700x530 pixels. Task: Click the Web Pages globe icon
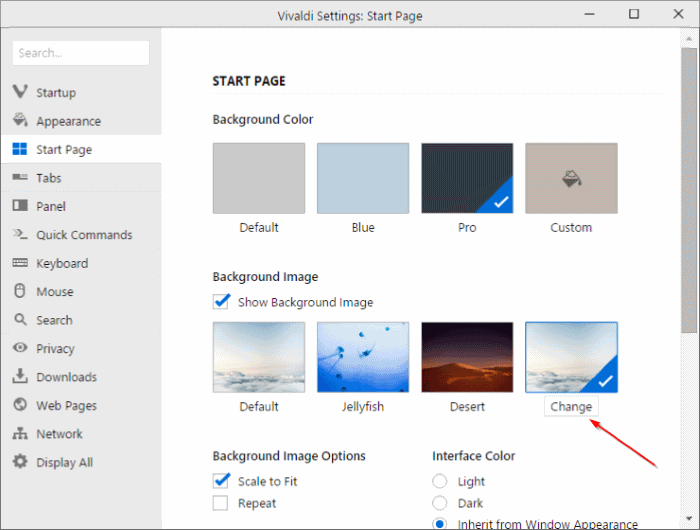point(20,405)
